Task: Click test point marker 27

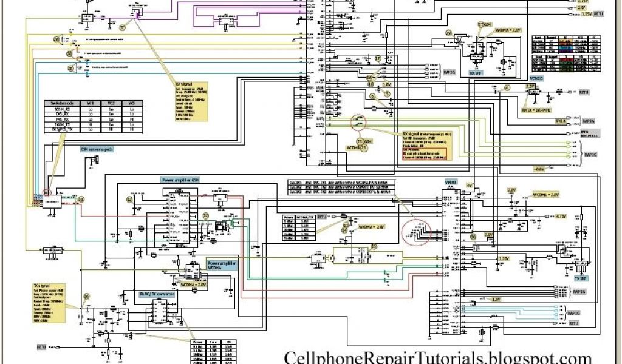Action: click(x=123, y=28)
